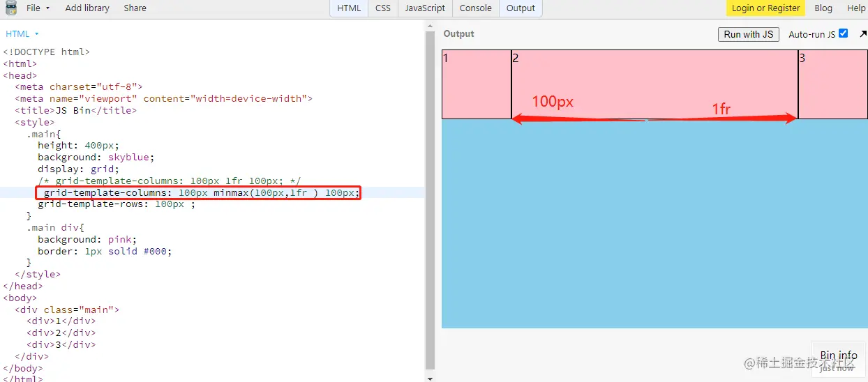Toggle the JavaScript panel tab
Viewport: 868px width, 382px height.
425,8
